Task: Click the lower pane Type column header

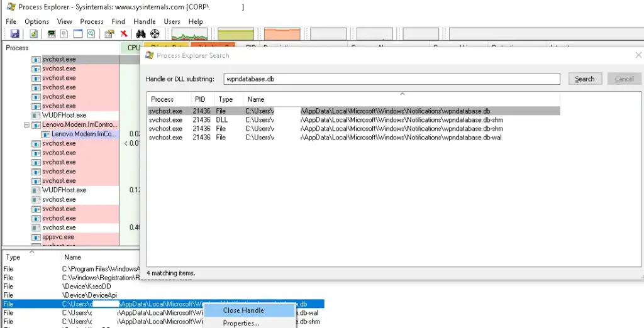Action: tap(31, 258)
